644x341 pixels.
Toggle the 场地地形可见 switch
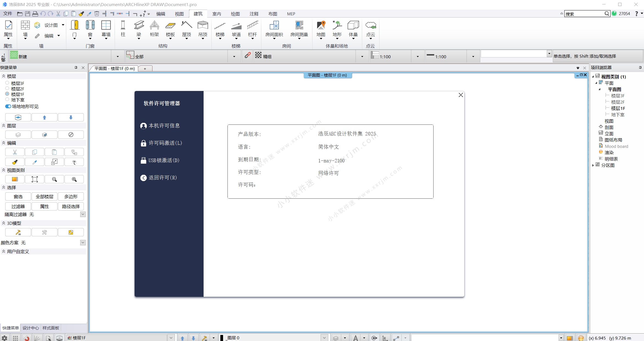click(x=8, y=106)
